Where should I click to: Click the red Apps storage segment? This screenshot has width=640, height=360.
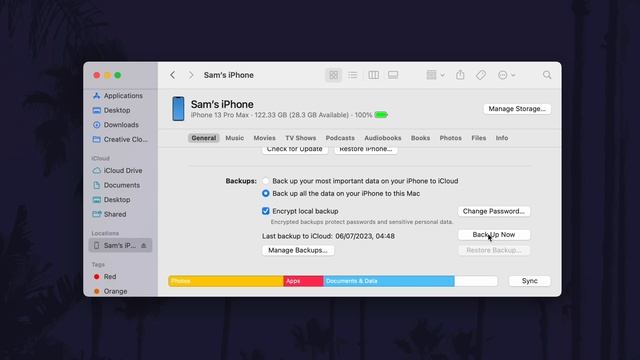pyautogui.click(x=303, y=281)
